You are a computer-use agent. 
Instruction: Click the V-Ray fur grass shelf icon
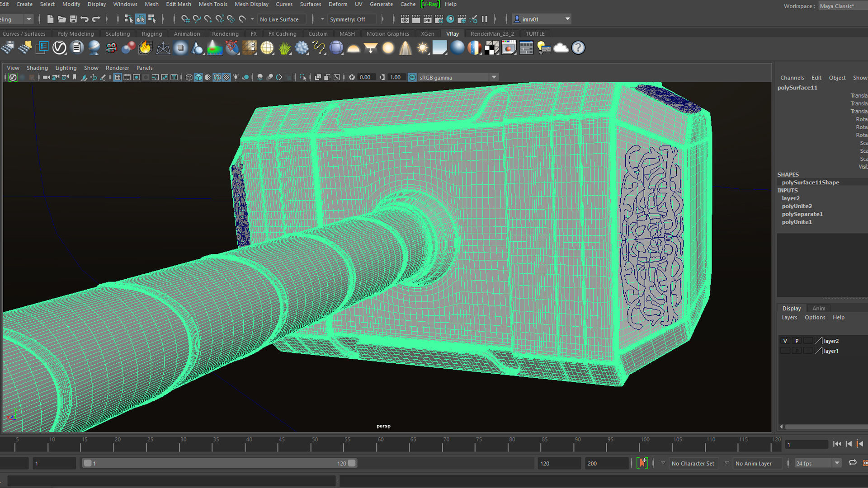pos(285,47)
